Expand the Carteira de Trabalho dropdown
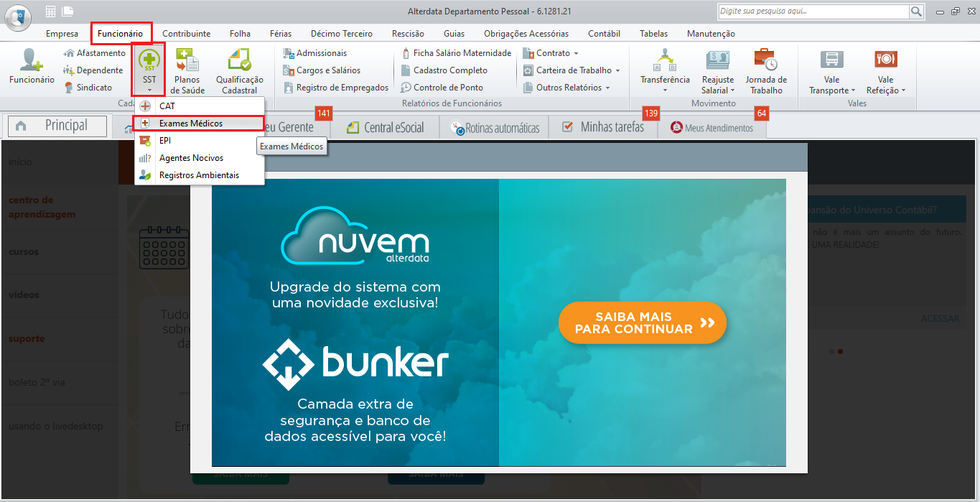Screen dimensions: 980x502 [x=617, y=70]
